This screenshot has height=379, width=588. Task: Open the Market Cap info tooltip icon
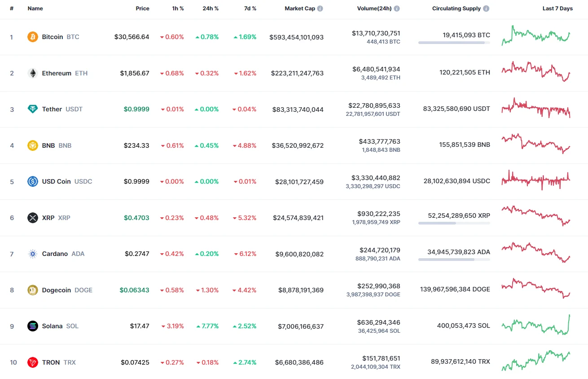[320, 8]
